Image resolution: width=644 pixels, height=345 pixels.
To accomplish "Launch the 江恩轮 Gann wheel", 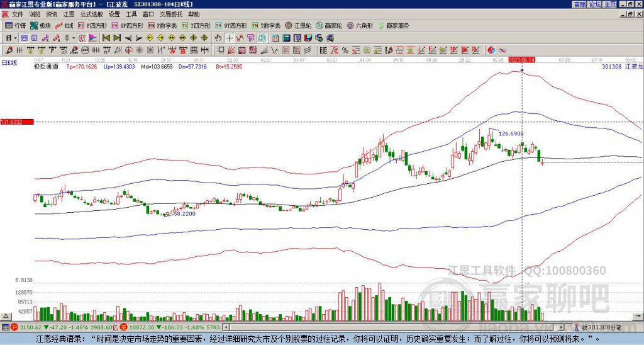I will click(x=298, y=25).
